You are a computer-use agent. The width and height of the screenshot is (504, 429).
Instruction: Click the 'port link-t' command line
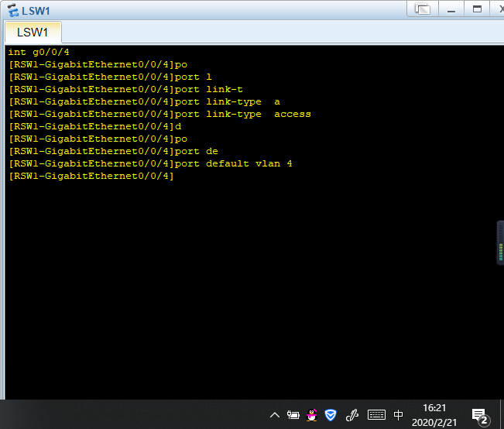coord(125,89)
